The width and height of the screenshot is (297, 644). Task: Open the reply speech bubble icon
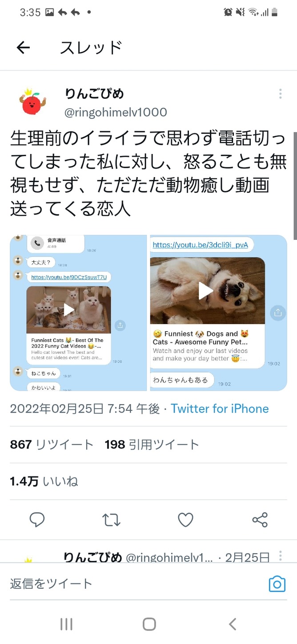pyautogui.click(x=37, y=519)
